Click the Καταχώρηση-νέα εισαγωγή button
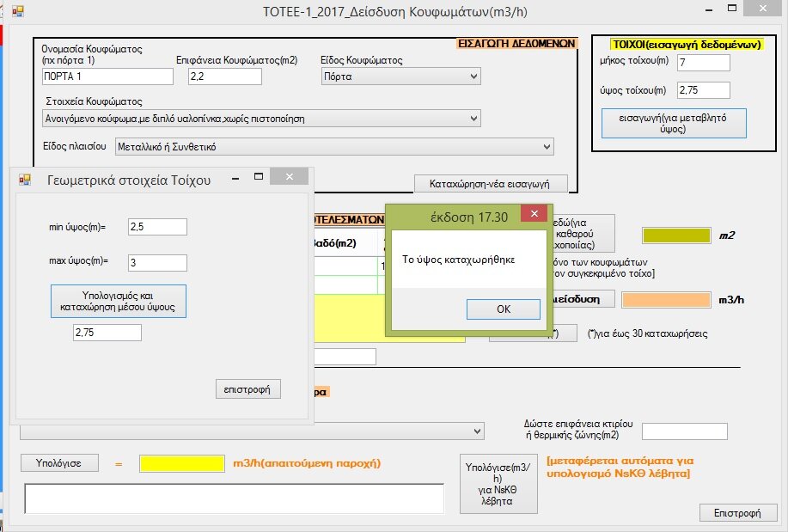Screen dimensions: 788x532 (491, 183)
